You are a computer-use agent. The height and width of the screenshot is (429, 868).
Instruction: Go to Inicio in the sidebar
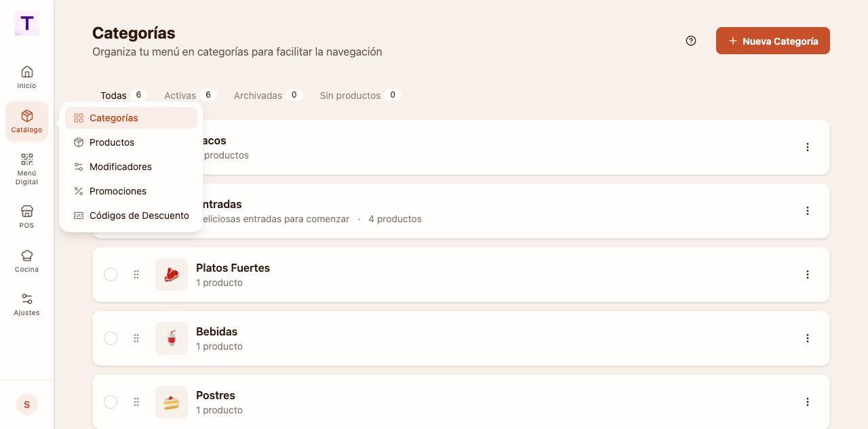pyautogui.click(x=26, y=77)
